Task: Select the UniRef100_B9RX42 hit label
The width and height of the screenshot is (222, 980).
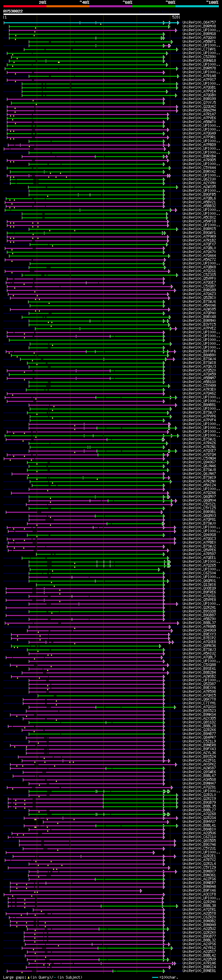Action: click(x=199, y=172)
